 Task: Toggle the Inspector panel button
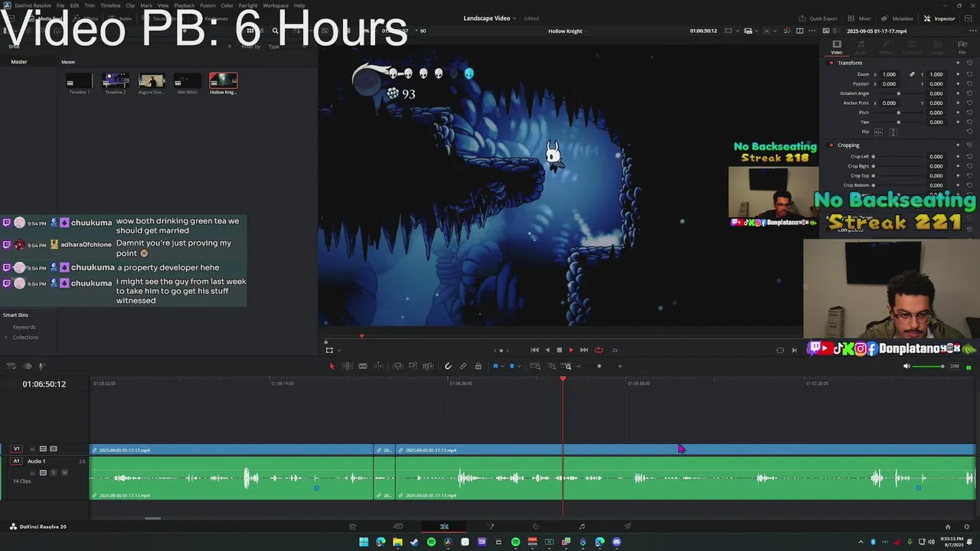click(939, 18)
